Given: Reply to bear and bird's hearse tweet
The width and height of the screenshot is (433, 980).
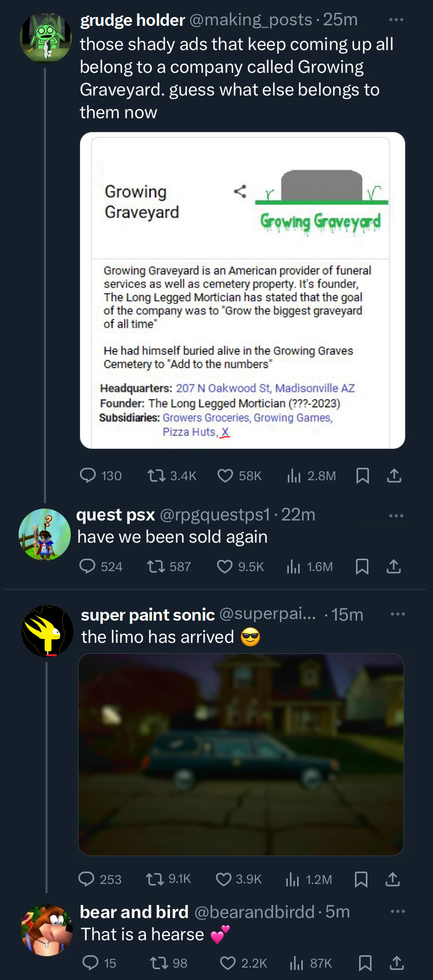Looking at the screenshot, I should pos(91,962).
